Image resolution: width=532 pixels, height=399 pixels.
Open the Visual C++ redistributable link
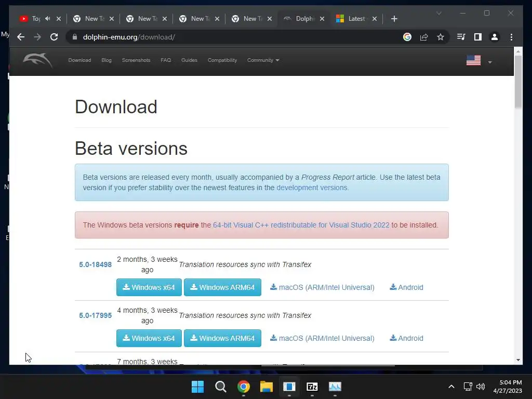click(x=301, y=225)
